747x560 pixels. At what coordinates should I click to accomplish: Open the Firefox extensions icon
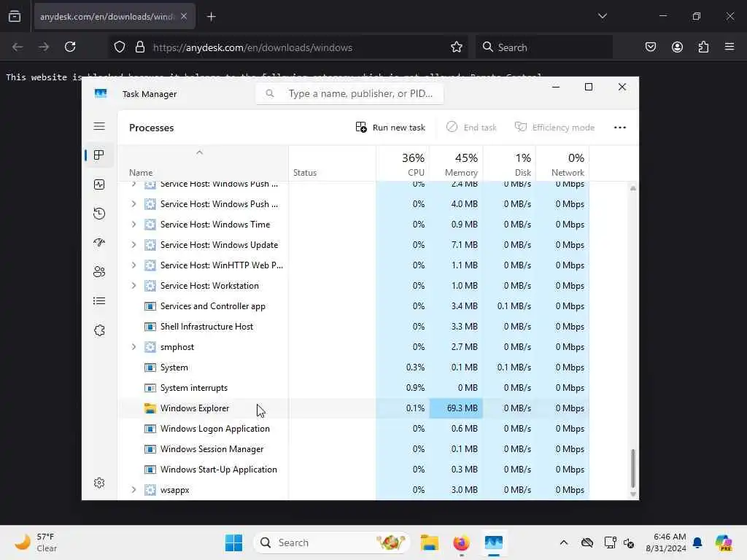click(x=703, y=47)
